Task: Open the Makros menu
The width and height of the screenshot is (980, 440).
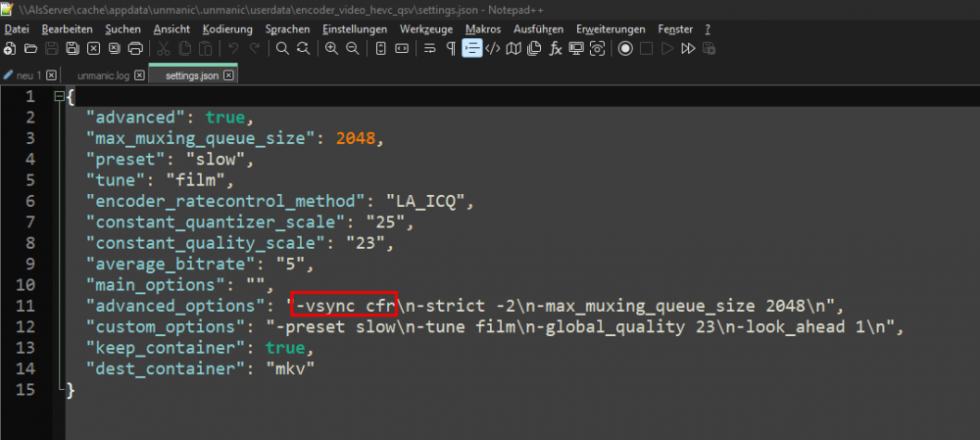Action: pyautogui.click(x=483, y=29)
